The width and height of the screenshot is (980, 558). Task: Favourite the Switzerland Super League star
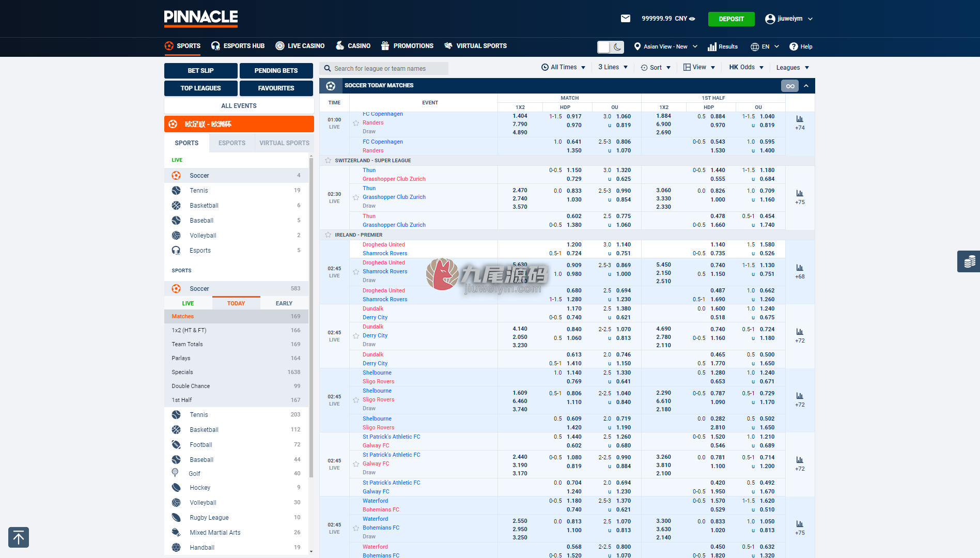click(328, 161)
